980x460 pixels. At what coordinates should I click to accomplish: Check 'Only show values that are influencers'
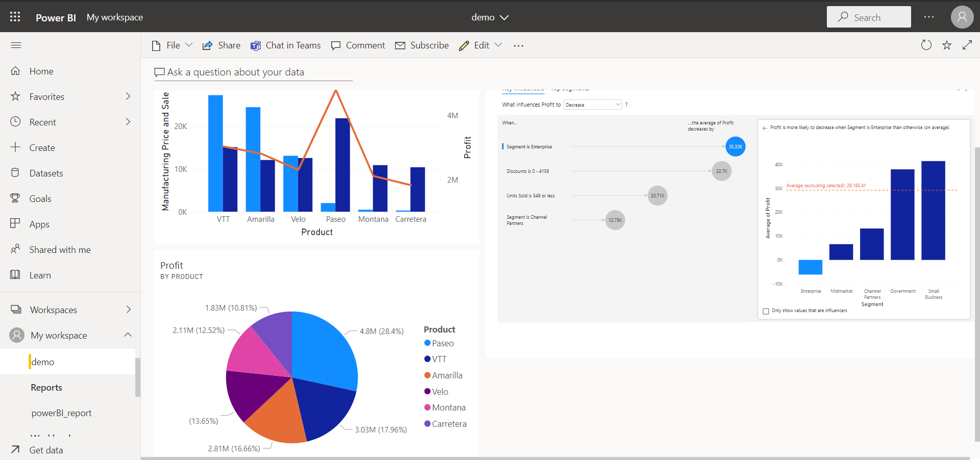pos(766,311)
